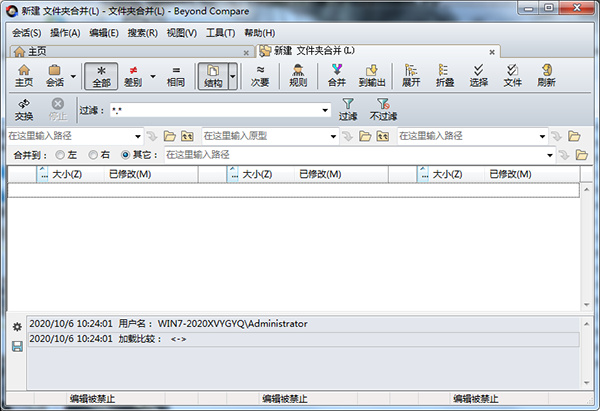Select the 相同 show-same filter icon
Screen dimensions: 600x411
pos(176,76)
